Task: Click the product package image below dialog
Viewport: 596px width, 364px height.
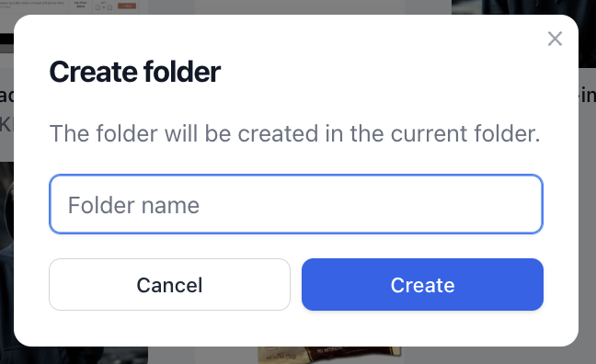Action: tap(328, 355)
